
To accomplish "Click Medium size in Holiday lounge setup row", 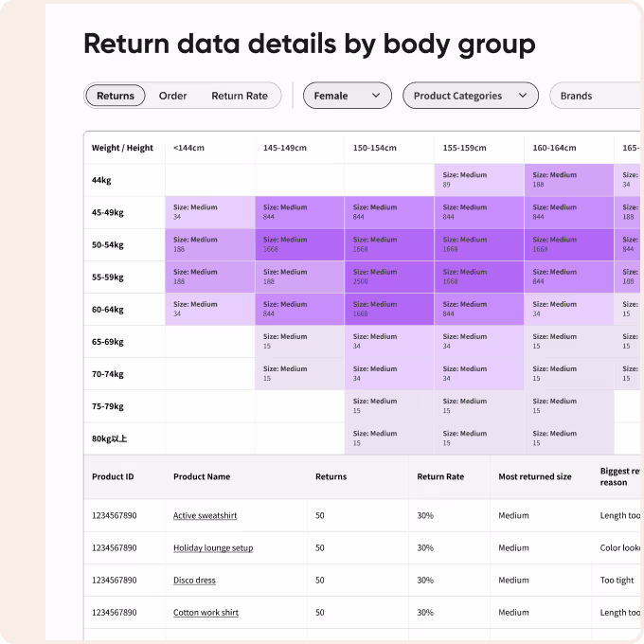I will tap(513, 548).
